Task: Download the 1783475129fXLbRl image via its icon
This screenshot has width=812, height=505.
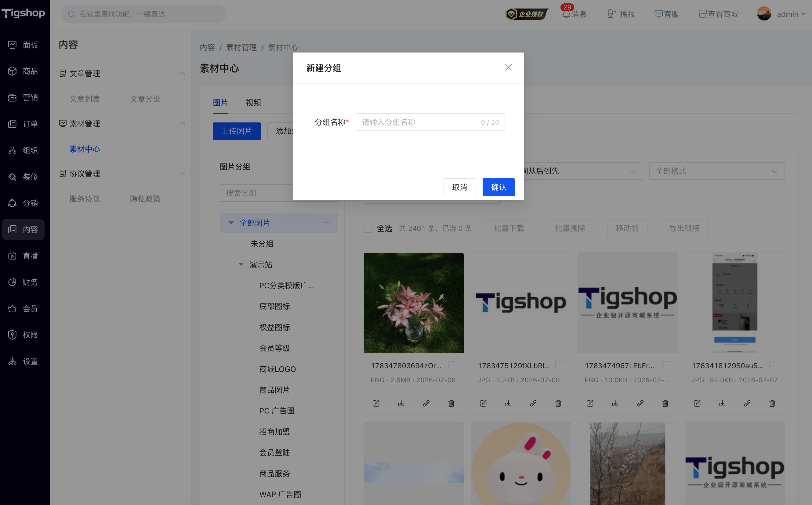Action: click(x=508, y=403)
